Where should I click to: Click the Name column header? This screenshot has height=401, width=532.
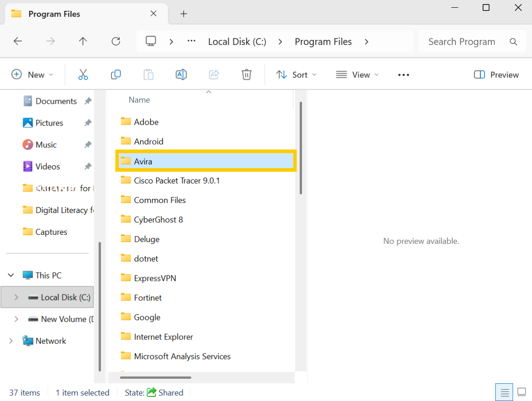pyautogui.click(x=139, y=100)
